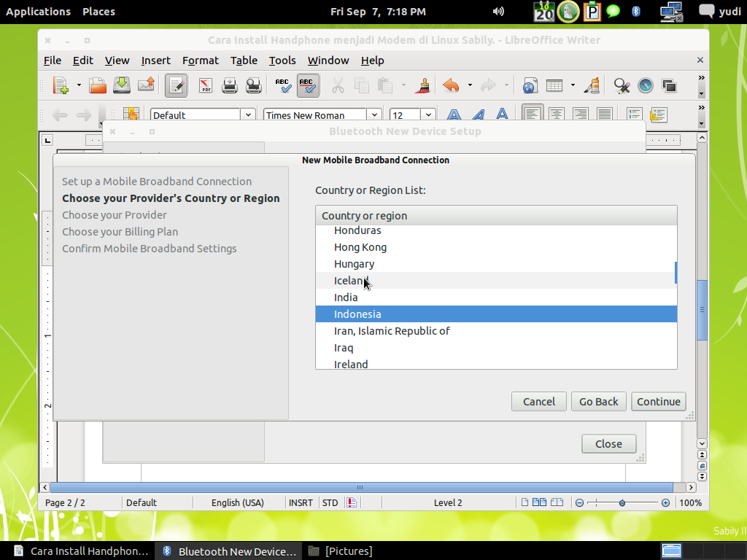
Task: Toggle Centered alignment button
Action: coord(557,114)
